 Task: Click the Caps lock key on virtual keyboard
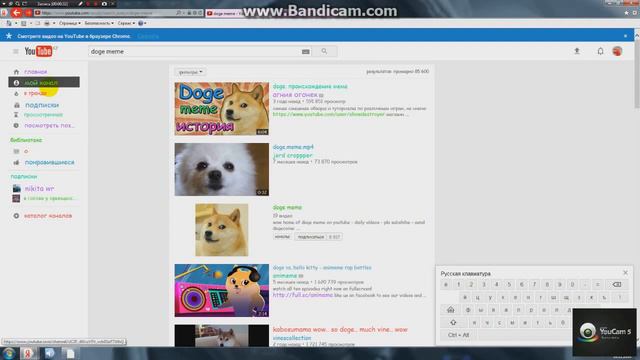(451, 310)
